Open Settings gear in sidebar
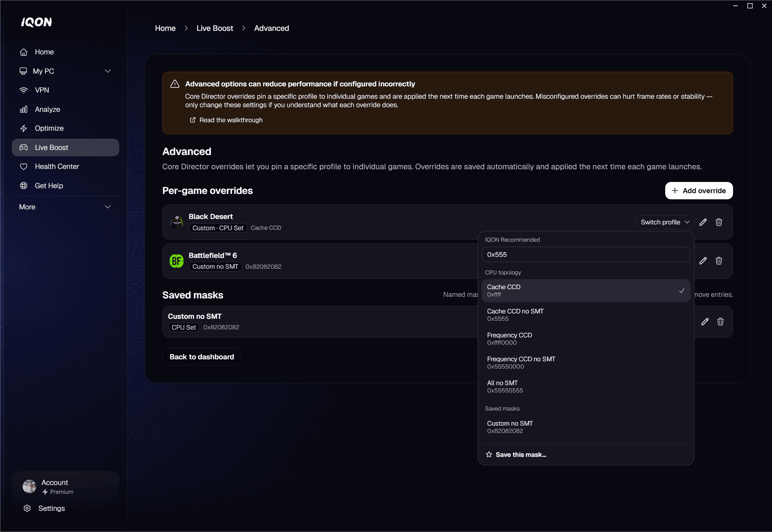Viewport: 772px width, 532px height. tap(27, 508)
